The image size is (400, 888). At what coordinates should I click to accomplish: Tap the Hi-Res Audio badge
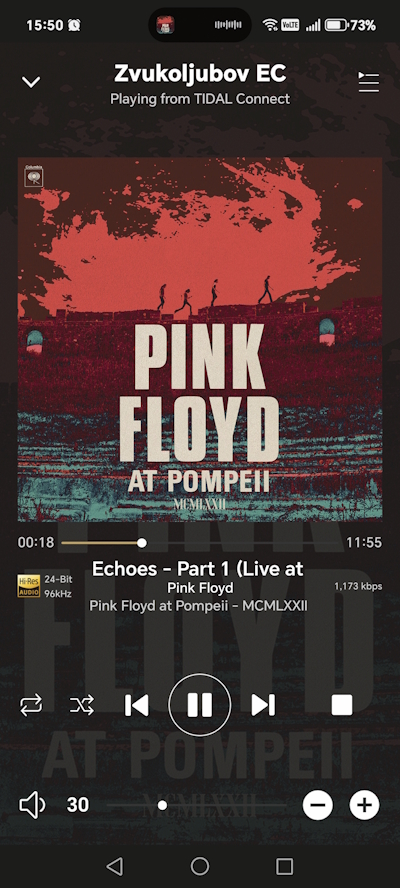pos(28,586)
